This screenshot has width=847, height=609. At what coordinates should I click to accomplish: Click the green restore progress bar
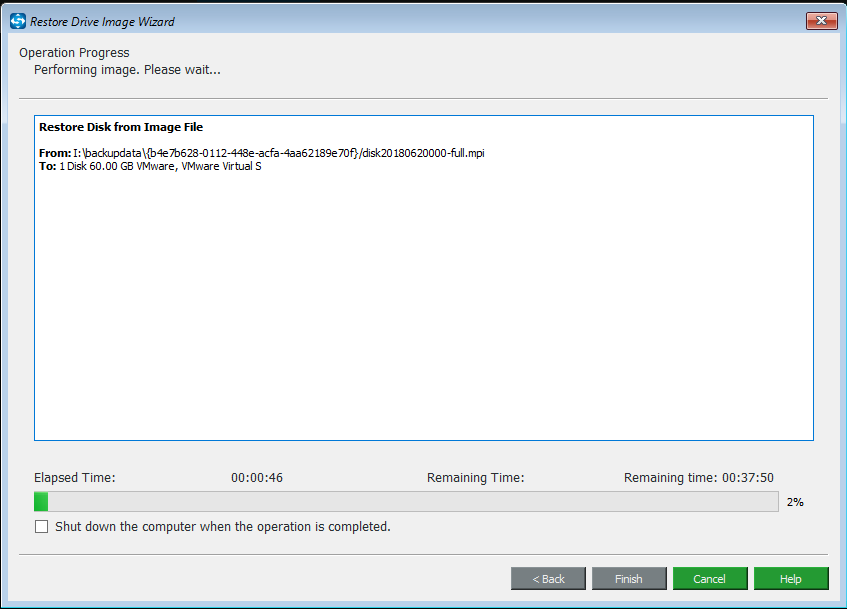pyautogui.click(x=406, y=501)
